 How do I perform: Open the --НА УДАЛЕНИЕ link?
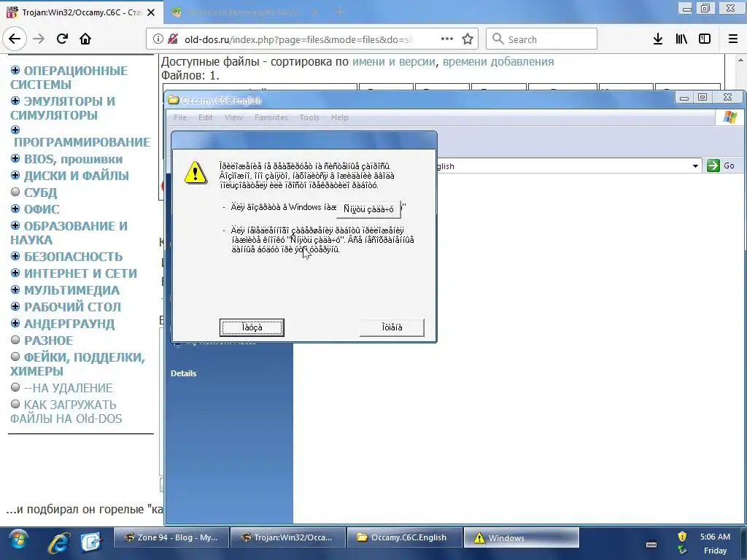tap(68, 388)
